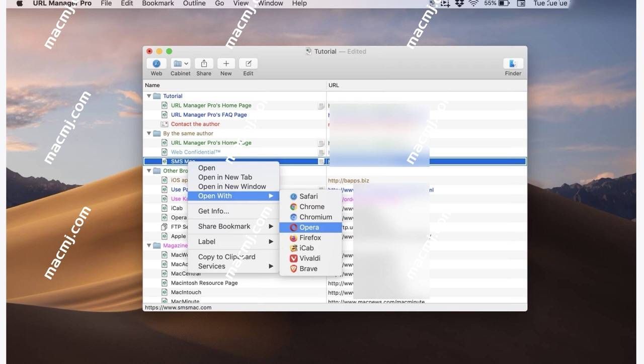This screenshot has height=364, width=644.
Task: Click the Tutorial folder icon
Action: 157,96
